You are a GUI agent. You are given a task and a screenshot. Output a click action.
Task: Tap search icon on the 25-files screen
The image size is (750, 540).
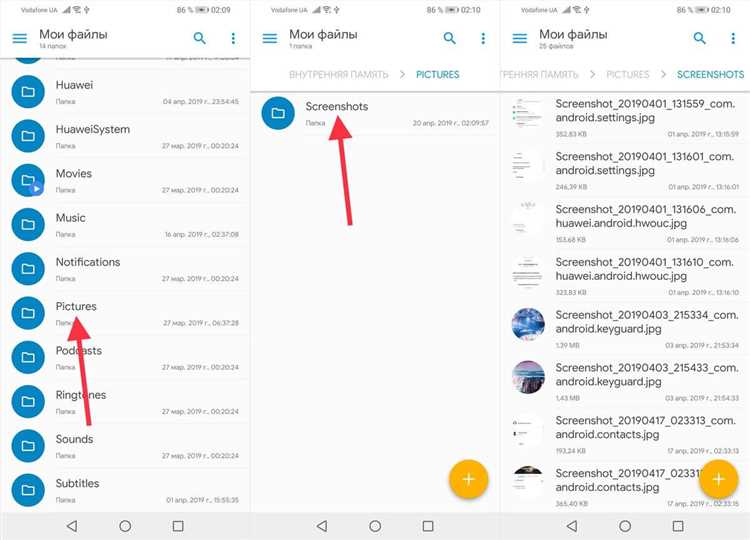pos(699,38)
